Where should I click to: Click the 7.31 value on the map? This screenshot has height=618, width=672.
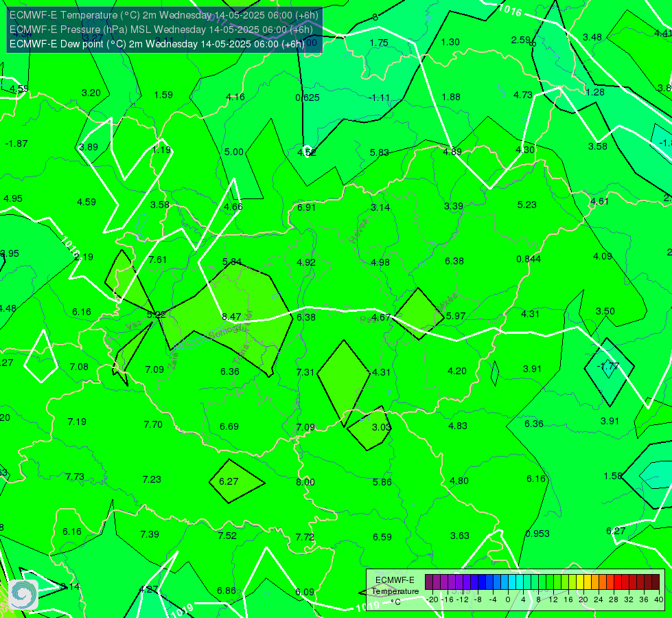coord(305,372)
